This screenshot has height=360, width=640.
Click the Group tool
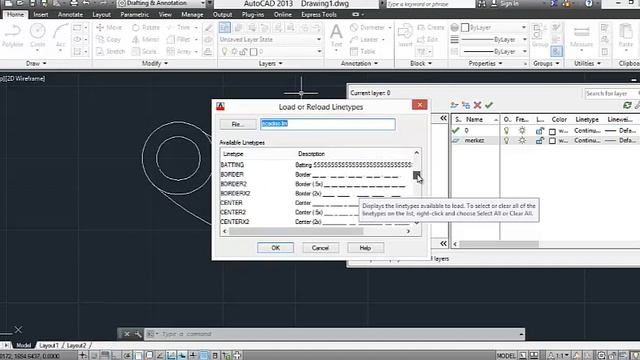point(540,36)
